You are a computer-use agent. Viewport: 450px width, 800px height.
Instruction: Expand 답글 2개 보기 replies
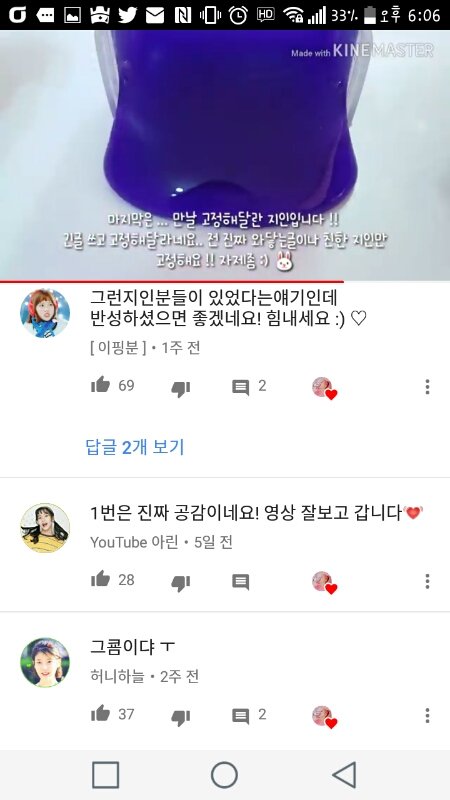(x=135, y=447)
